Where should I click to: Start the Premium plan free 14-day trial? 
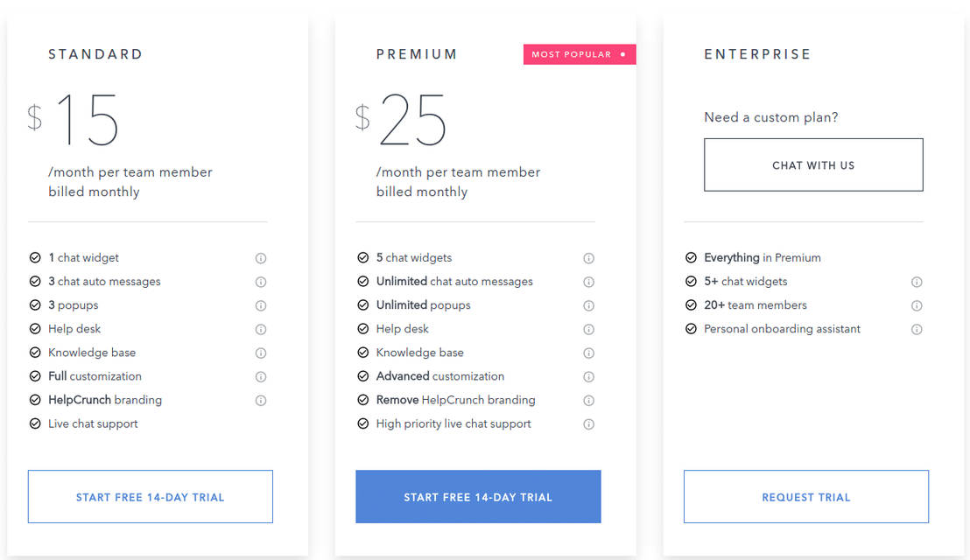point(478,497)
